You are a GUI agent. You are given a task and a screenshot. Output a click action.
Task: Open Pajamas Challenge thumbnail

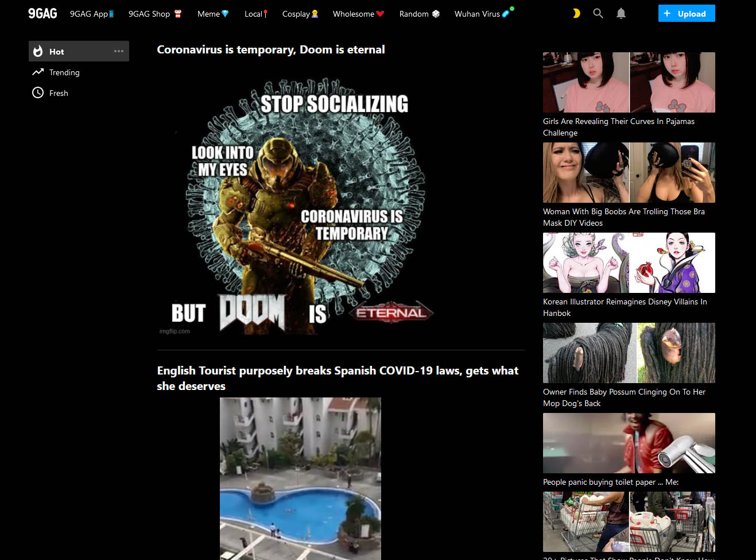[x=629, y=82]
